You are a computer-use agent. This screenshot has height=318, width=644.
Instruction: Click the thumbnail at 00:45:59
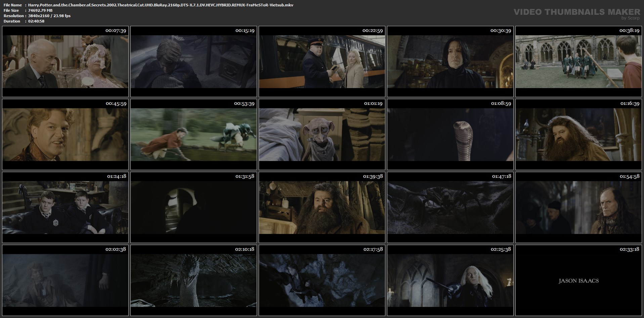(65, 134)
